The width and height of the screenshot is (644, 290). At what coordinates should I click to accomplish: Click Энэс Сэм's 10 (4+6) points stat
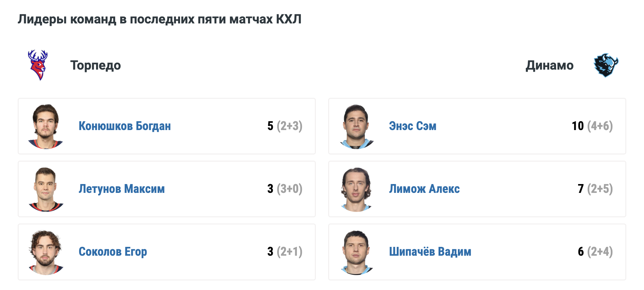coord(592,126)
